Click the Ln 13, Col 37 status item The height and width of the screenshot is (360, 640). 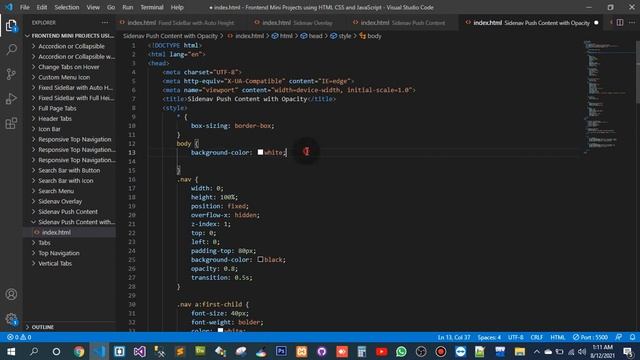coord(454,337)
